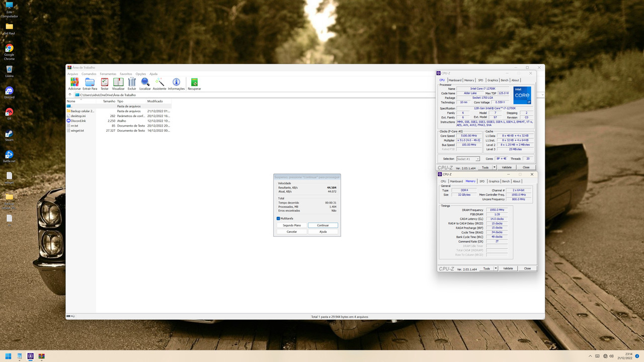Open the Visualizar file viewer icon
Image resolution: width=644 pixels, height=362 pixels.
point(118,83)
